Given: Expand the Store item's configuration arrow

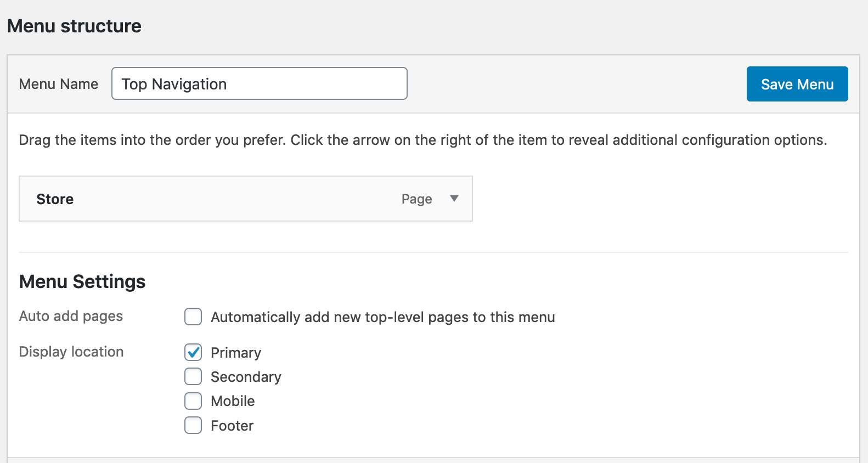Looking at the screenshot, I should (454, 199).
